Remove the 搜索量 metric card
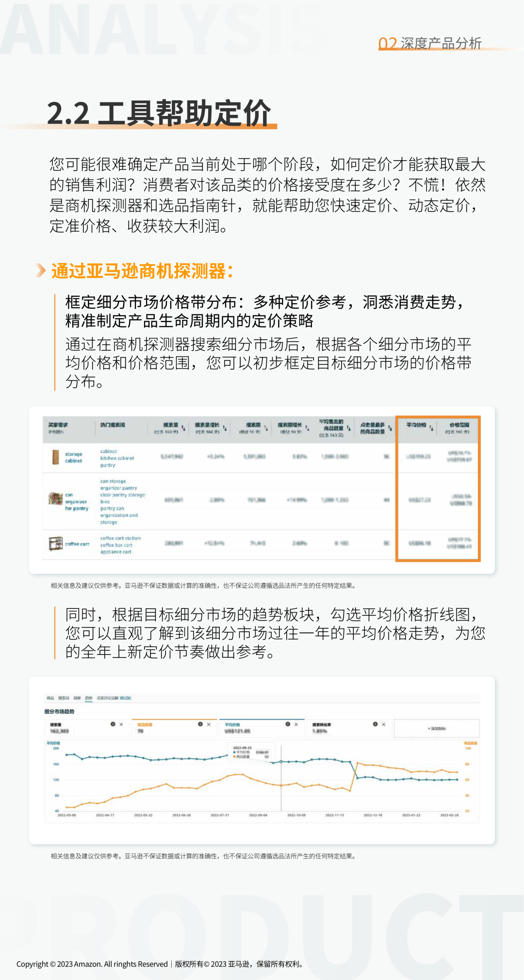This screenshot has width=524, height=980. point(121,724)
